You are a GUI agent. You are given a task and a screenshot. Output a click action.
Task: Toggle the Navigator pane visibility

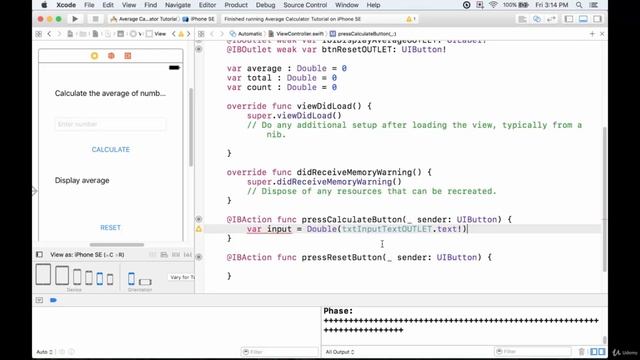point(569,19)
